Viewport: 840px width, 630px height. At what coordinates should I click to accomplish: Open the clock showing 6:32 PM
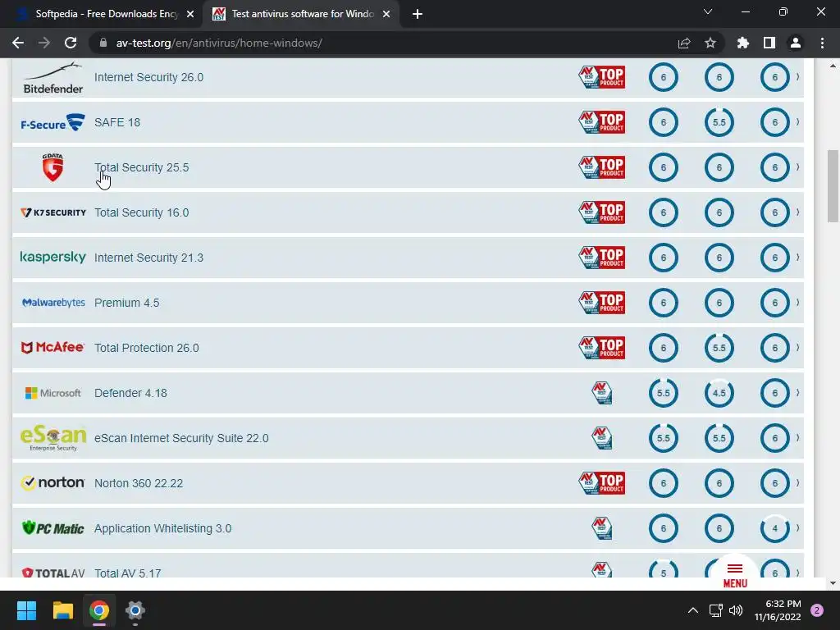click(778, 610)
